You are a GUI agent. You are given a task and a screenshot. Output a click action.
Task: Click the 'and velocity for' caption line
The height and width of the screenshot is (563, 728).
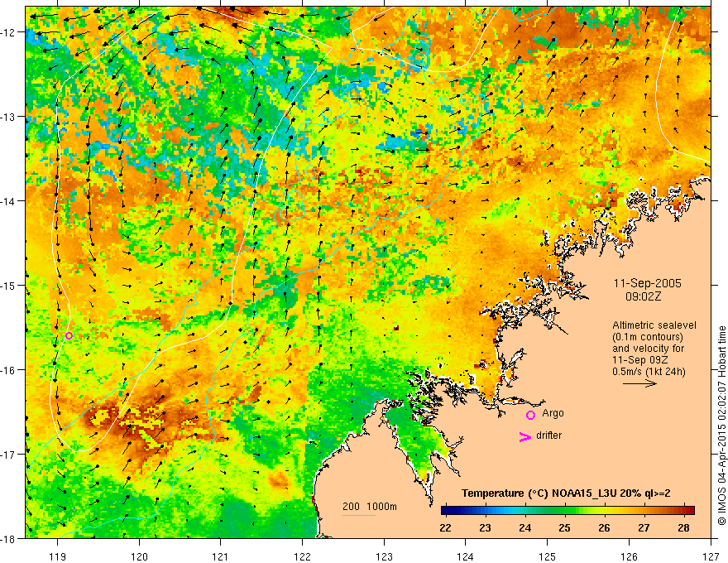click(648, 348)
